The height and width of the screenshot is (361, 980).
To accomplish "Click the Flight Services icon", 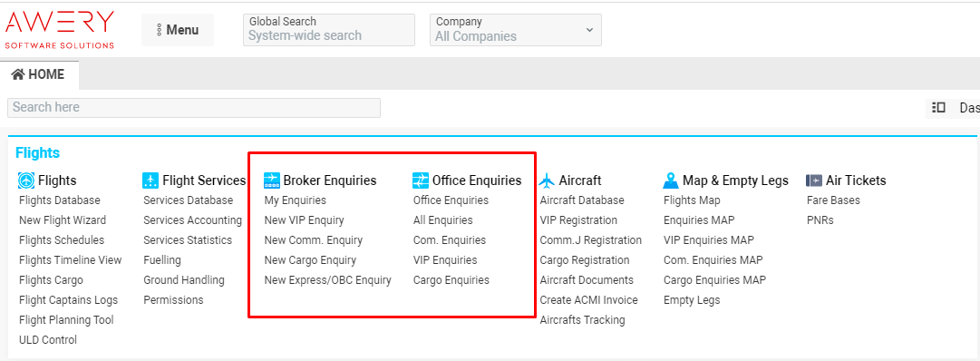I will pyautogui.click(x=150, y=180).
